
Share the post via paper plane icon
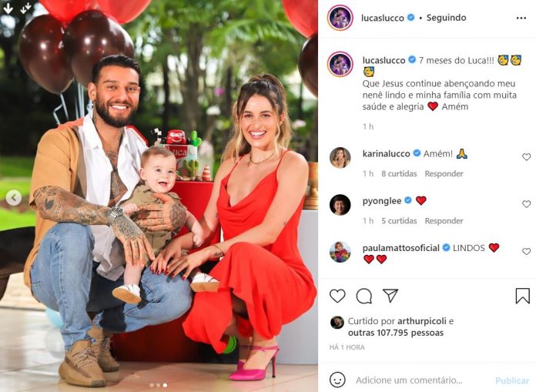click(390, 296)
